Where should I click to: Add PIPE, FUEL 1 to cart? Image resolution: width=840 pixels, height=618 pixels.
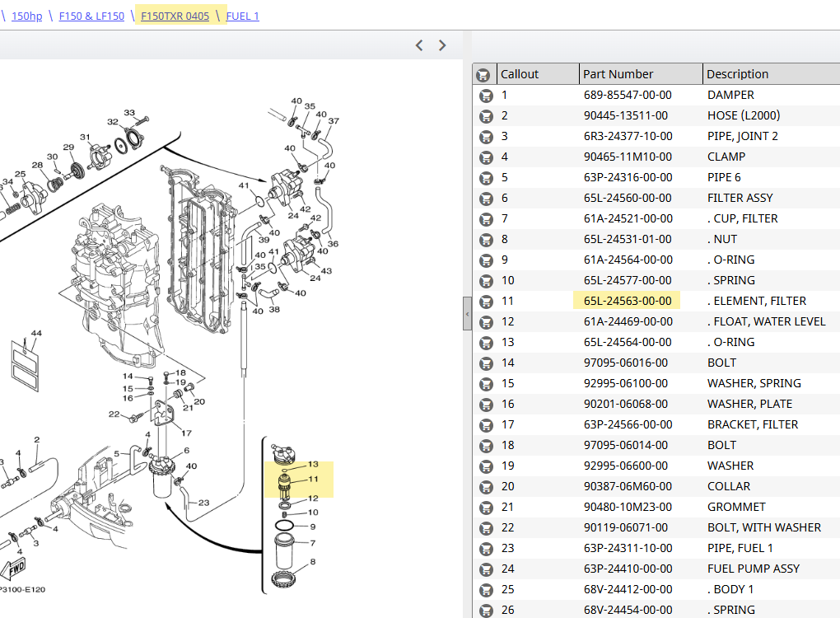pos(486,549)
